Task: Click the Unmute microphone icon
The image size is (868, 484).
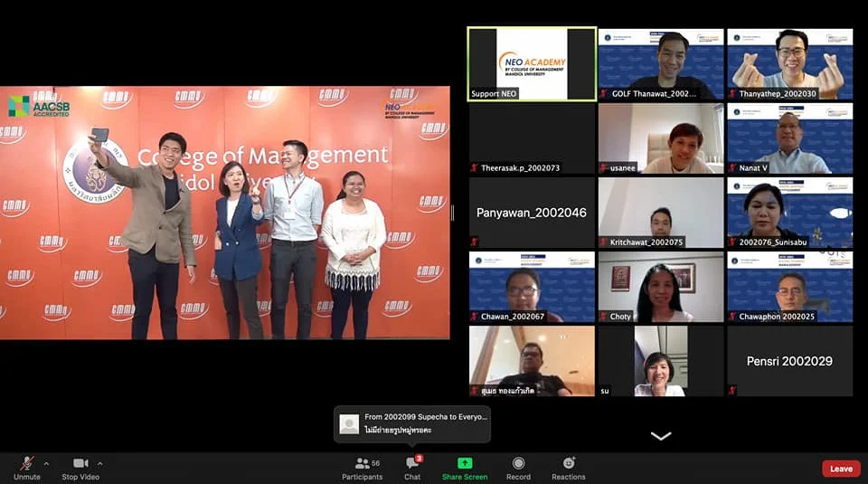Action: coord(26,463)
